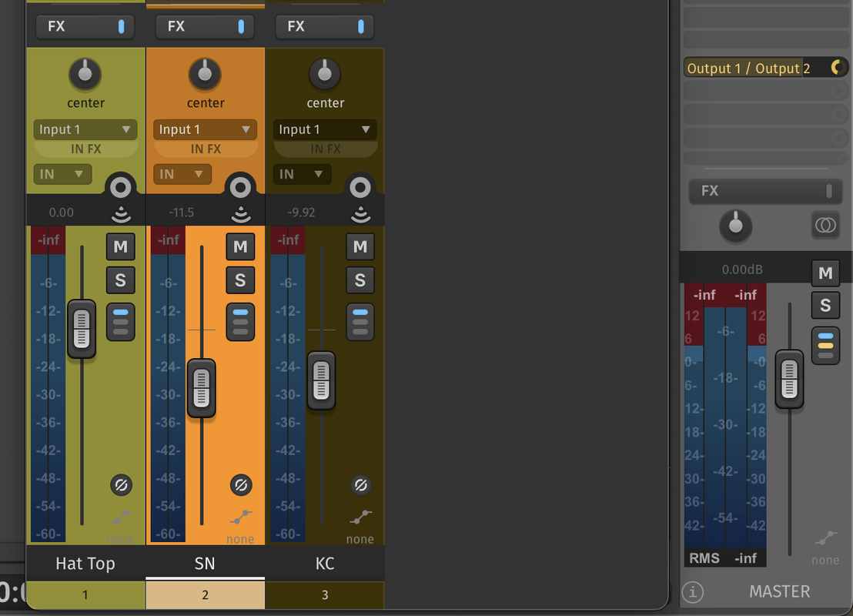This screenshot has height=616, width=853.
Task: Invert phase on SN track
Action: click(x=241, y=485)
